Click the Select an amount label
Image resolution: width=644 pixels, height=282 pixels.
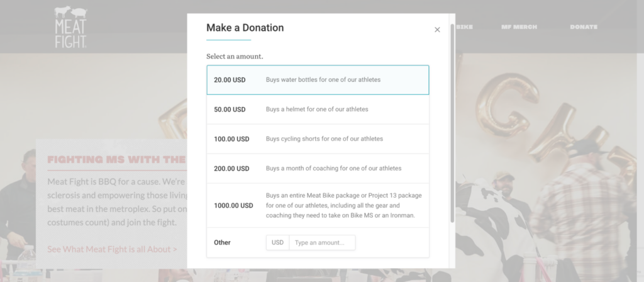(x=235, y=56)
